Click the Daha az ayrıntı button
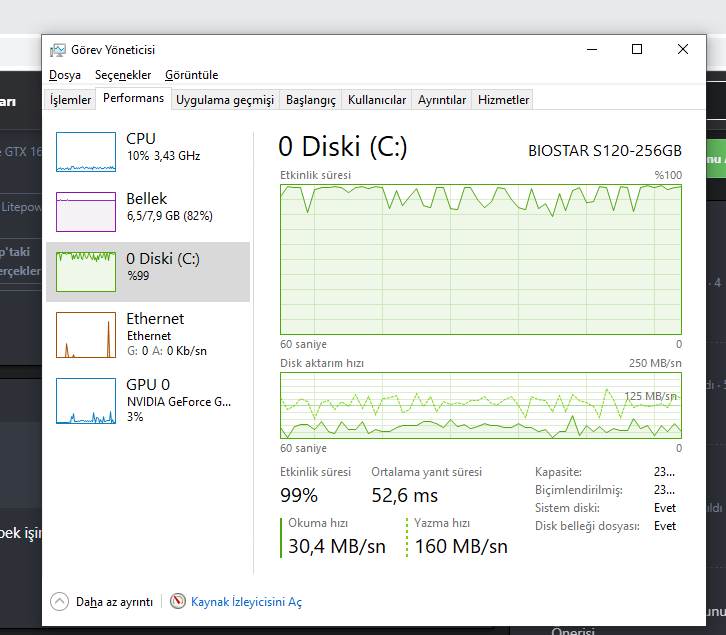Screen dimensions: 726x635 114,602
